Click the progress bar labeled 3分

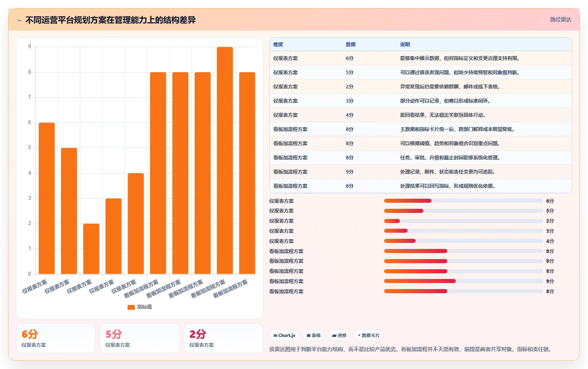[x=463, y=231]
